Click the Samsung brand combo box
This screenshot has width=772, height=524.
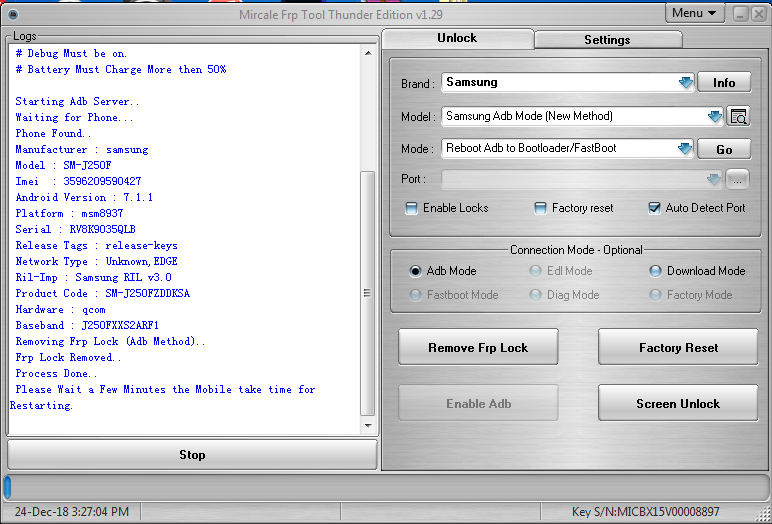pos(567,83)
